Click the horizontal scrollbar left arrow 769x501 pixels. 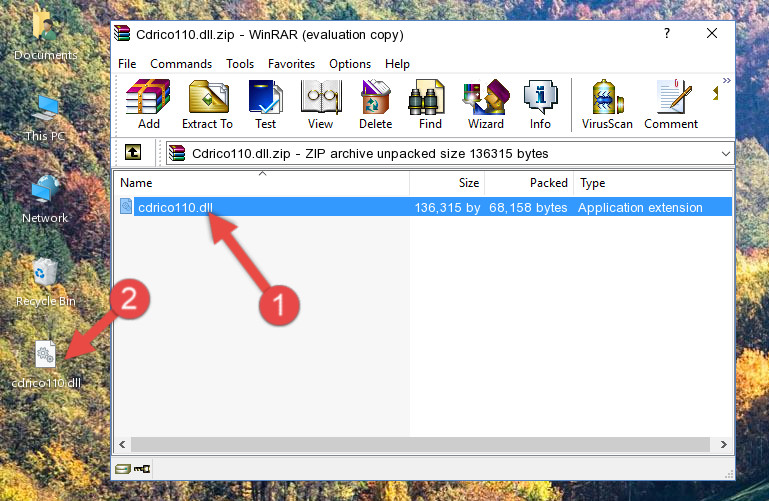[x=122, y=445]
